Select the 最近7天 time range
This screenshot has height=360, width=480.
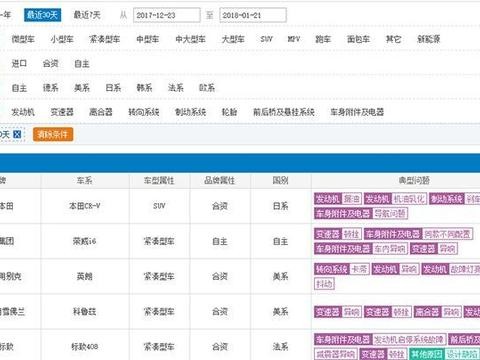pos(87,15)
